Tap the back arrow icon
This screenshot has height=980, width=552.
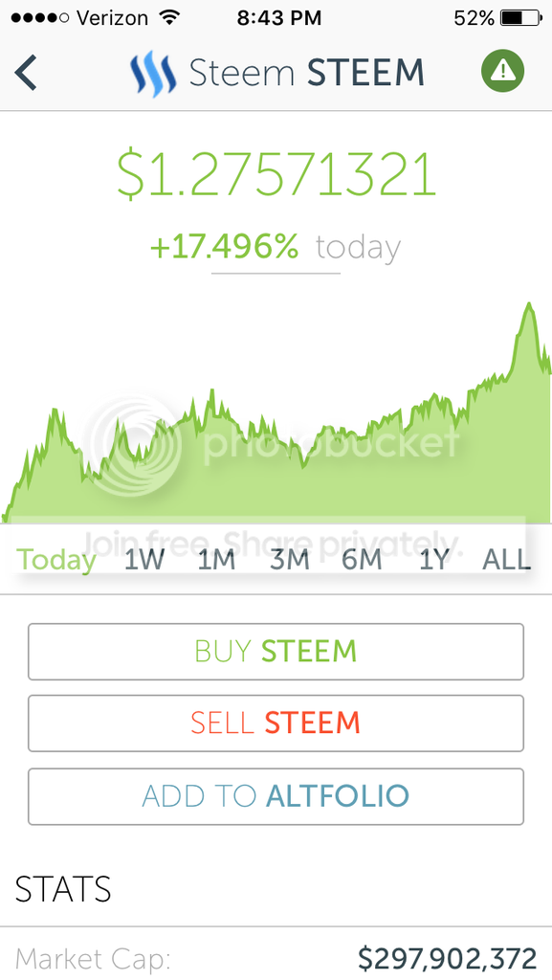[26, 72]
